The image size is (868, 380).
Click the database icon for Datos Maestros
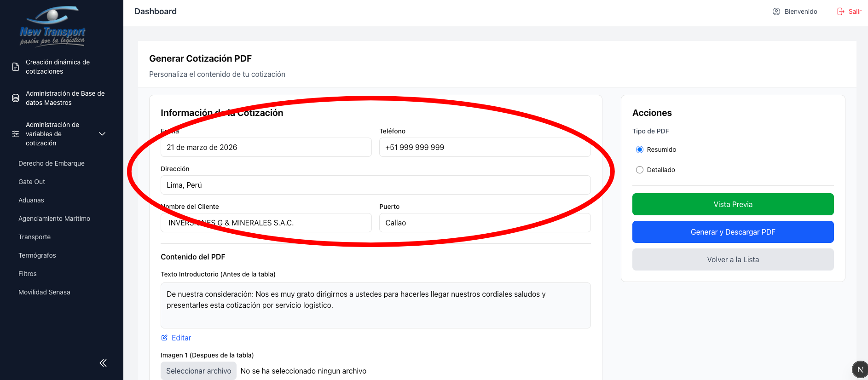[x=16, y=98]
